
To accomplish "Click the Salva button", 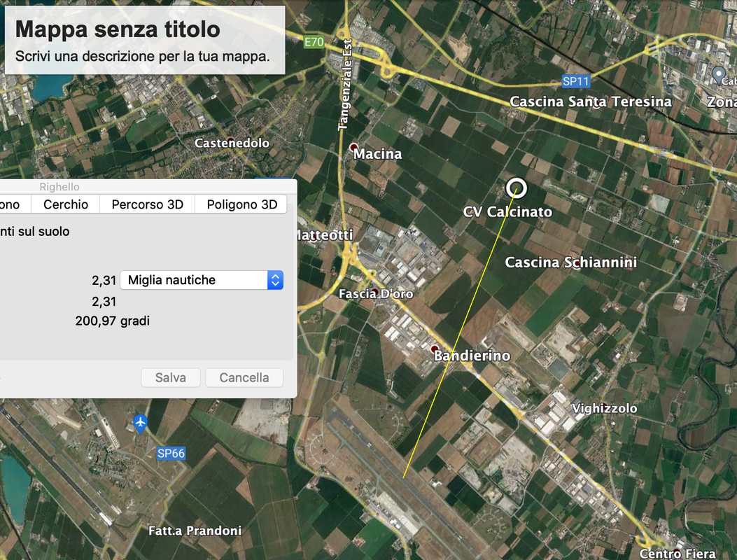I will click(171, 377).
